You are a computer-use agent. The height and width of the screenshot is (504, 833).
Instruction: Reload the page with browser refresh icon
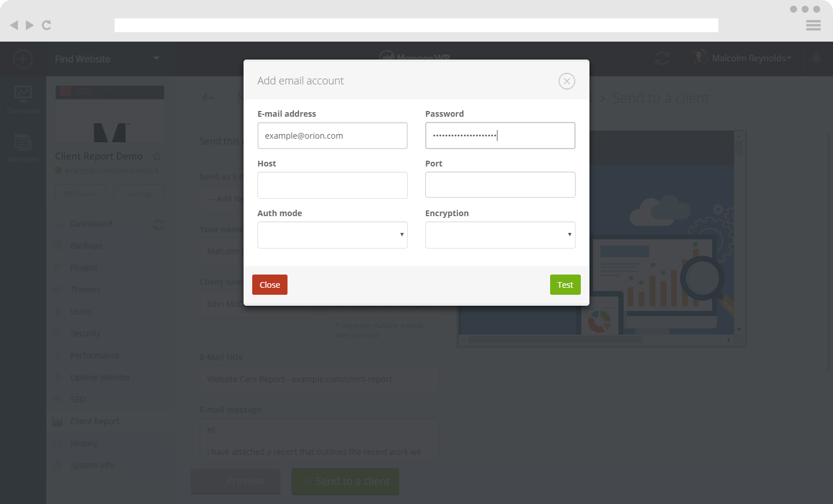[x=47, y=25]
